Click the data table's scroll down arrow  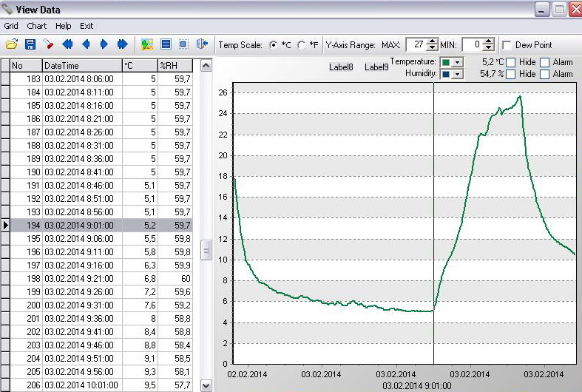(x=206, y=385)
